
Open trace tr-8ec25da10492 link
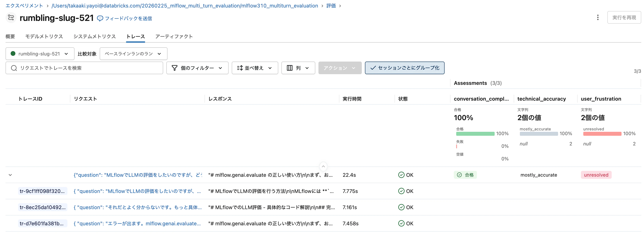pyautogui.click(x=43, y=207)
